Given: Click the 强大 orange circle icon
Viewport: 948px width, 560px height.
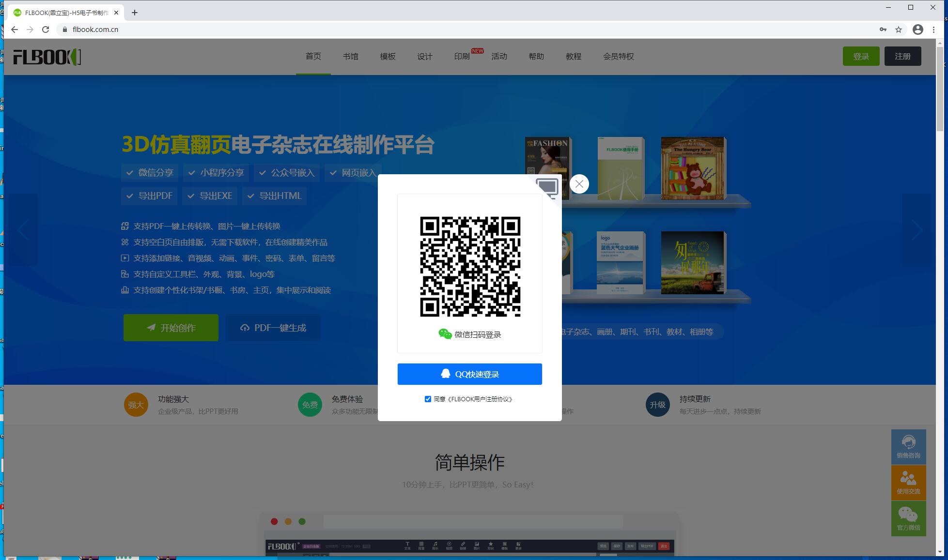Looking at the screenshot, I should click(x=136, y=405).
